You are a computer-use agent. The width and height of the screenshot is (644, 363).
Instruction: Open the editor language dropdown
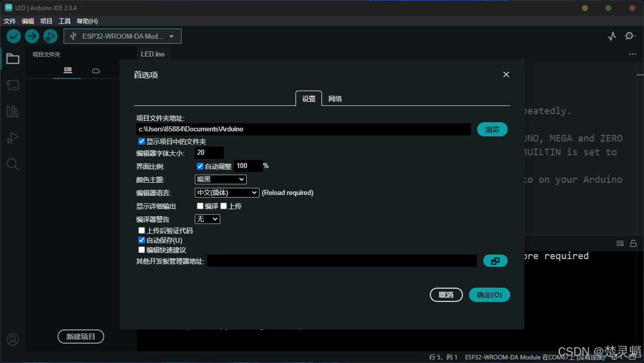[227, 192]
